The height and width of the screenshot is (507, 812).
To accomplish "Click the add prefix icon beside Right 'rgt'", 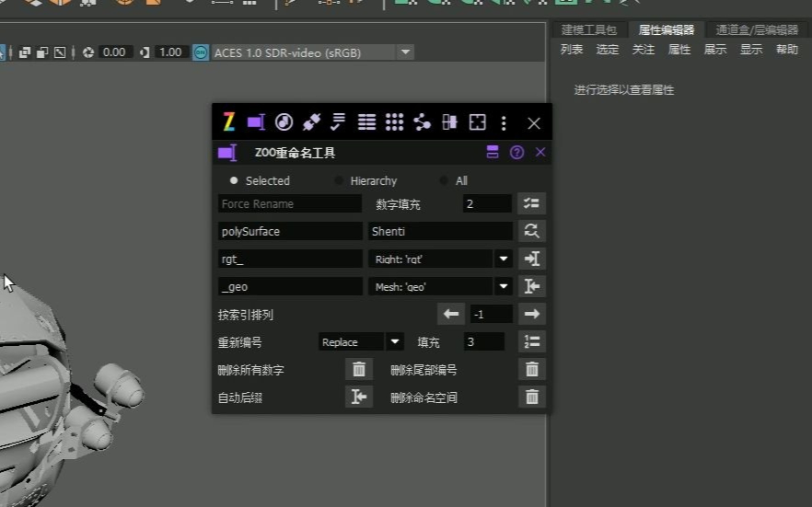I will 531,259.
